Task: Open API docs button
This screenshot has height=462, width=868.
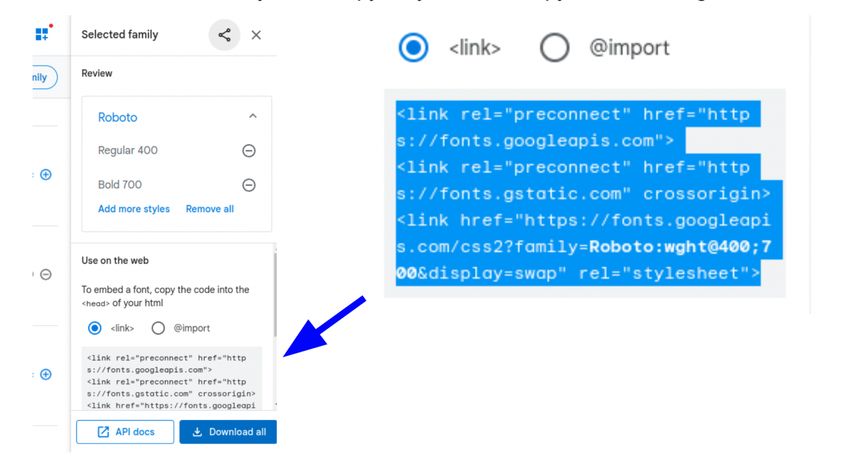Action: tap(125, 432)
